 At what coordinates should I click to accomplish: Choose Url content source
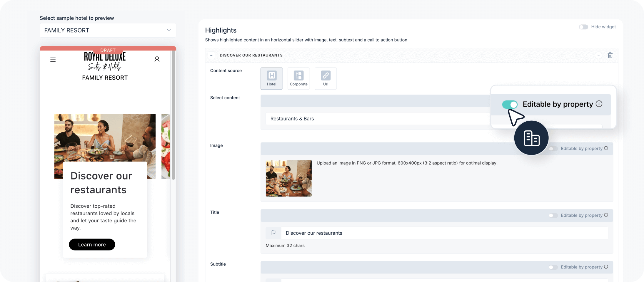[x=326, y=78]
